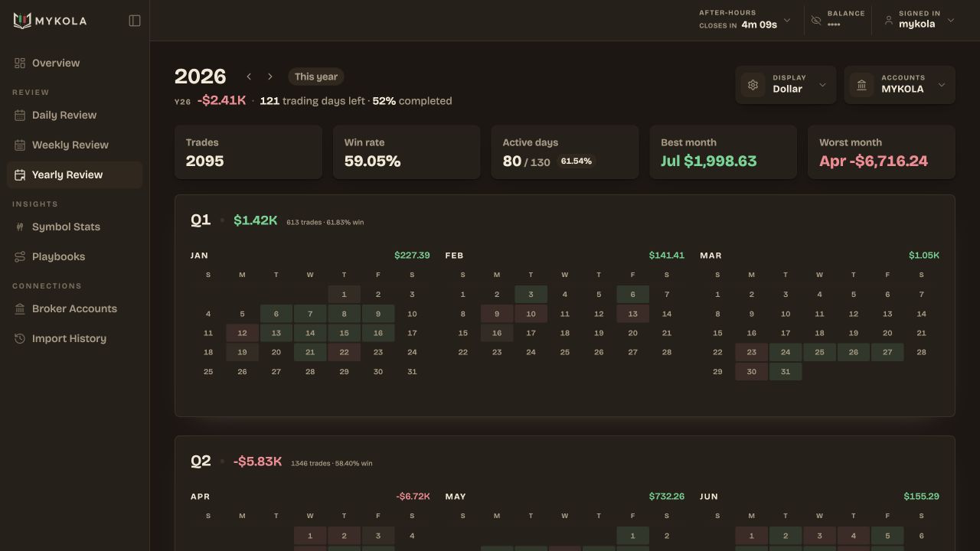
Task: Click the Import History clock icon
Action: pos(20,338)
